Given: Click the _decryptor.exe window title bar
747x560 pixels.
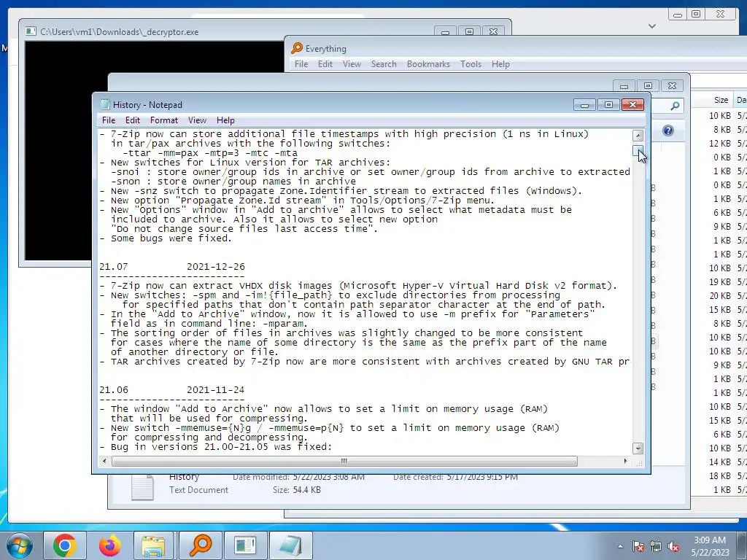Looking at the screenshot, I should (x=228, y=31).
